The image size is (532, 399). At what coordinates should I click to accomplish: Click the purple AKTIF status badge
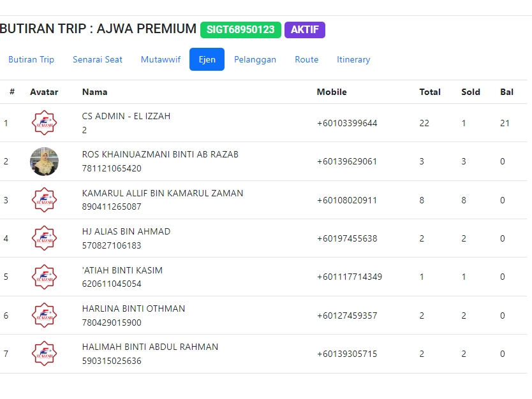click(305, 30)
